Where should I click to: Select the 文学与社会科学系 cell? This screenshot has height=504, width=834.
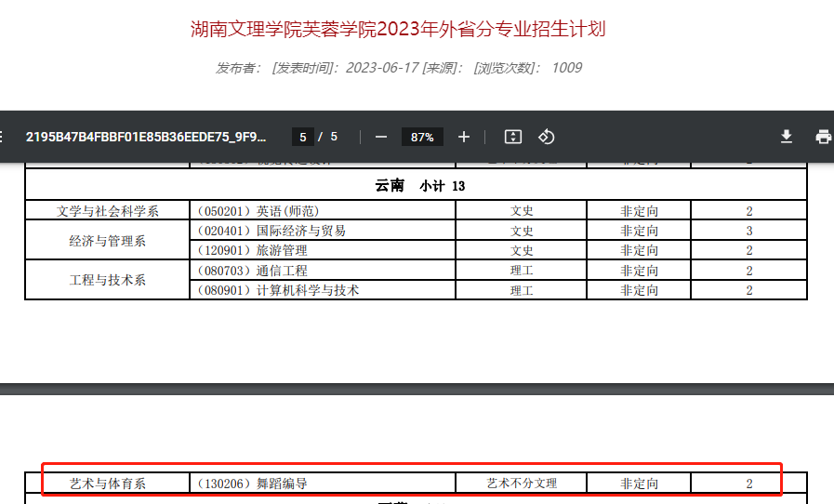(108, 211)
